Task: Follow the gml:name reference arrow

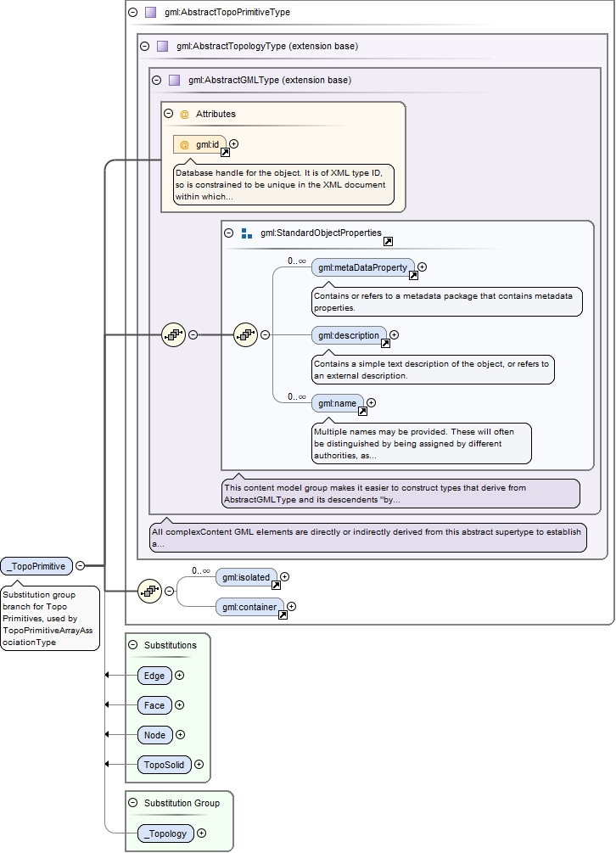Action: (x=362, y=412)
